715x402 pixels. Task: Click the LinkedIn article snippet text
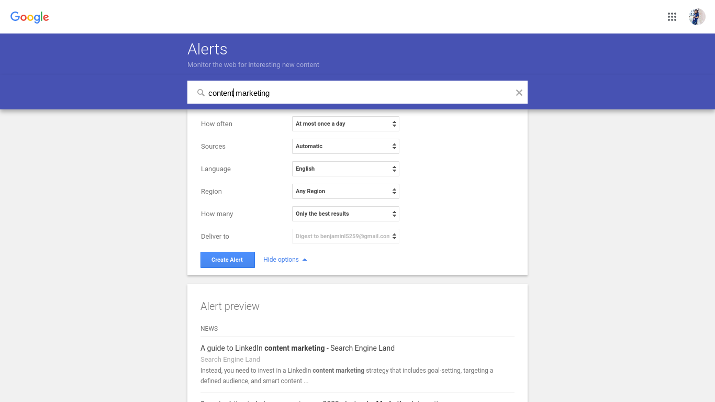tap(347, 376)
